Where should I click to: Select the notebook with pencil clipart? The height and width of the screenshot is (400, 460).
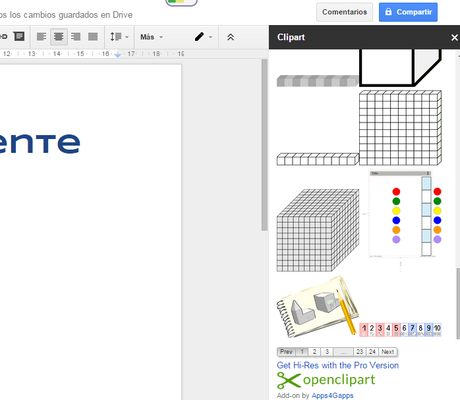click(318, 306)
